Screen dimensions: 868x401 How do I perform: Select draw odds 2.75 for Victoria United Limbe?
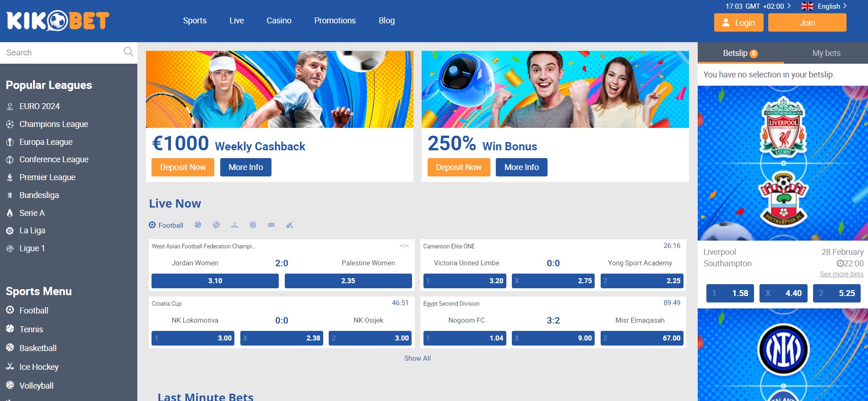tap(553, 281)
